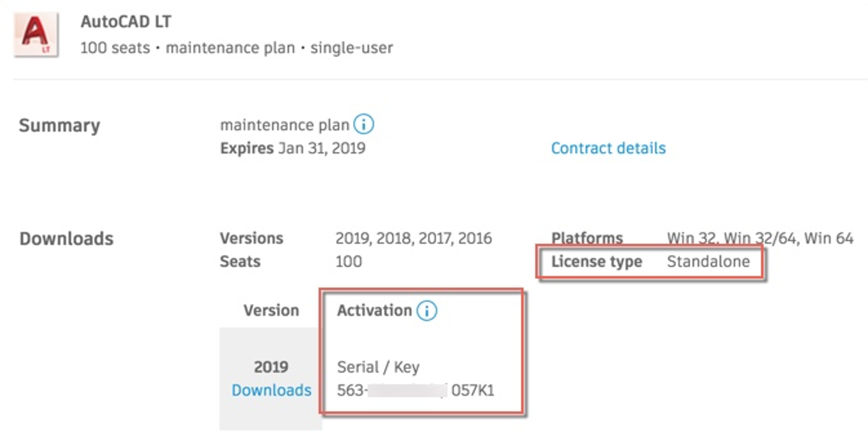Click the Seats label

click(x=240, y=261)
